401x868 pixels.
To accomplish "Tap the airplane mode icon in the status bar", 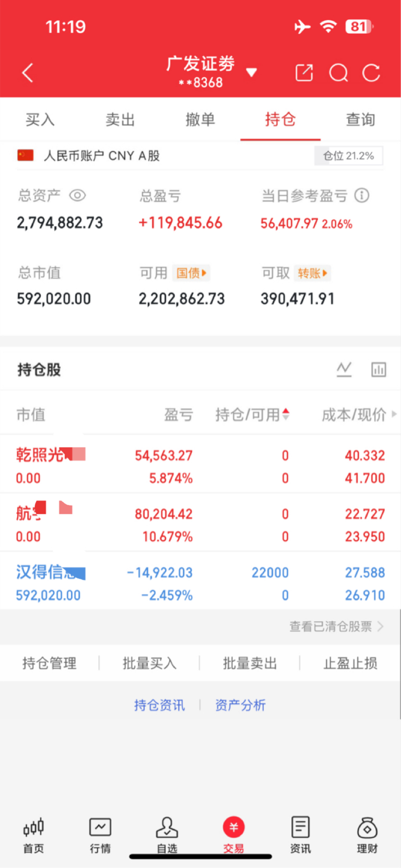I will (x=302, y=27).
